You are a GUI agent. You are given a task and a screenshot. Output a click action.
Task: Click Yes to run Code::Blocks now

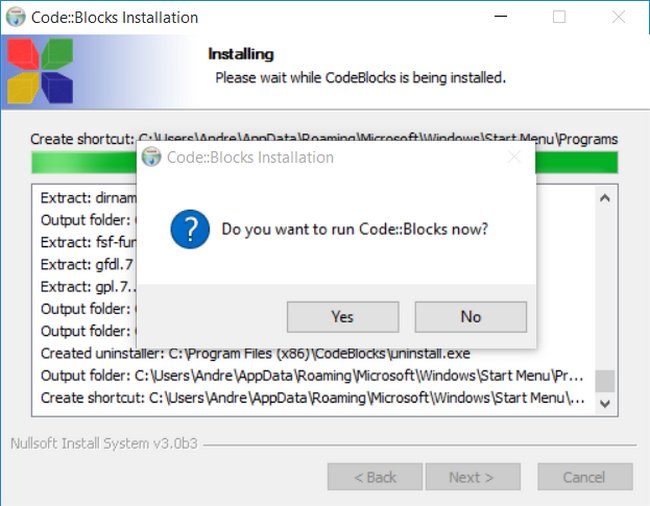343,317
